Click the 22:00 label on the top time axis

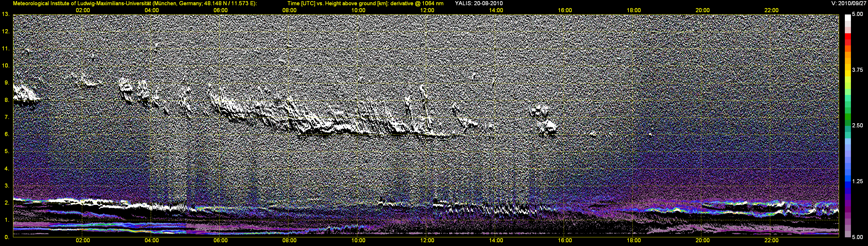point(771,10)
